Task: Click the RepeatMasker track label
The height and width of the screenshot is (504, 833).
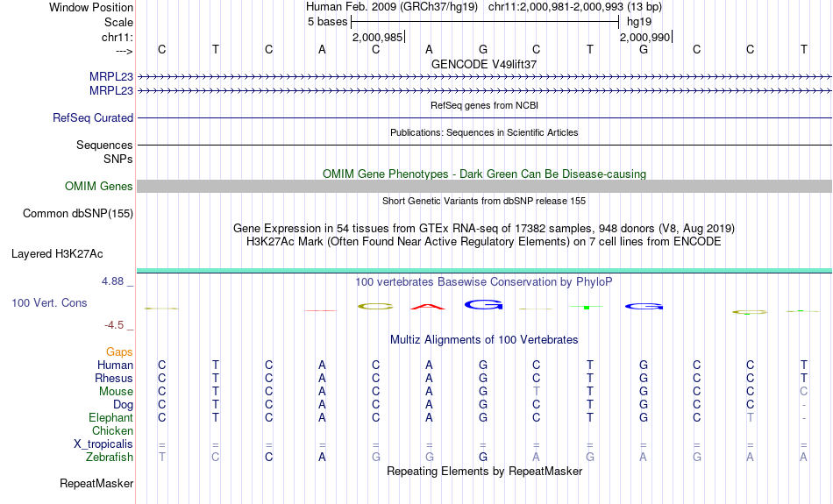Action: pos(96,483)
